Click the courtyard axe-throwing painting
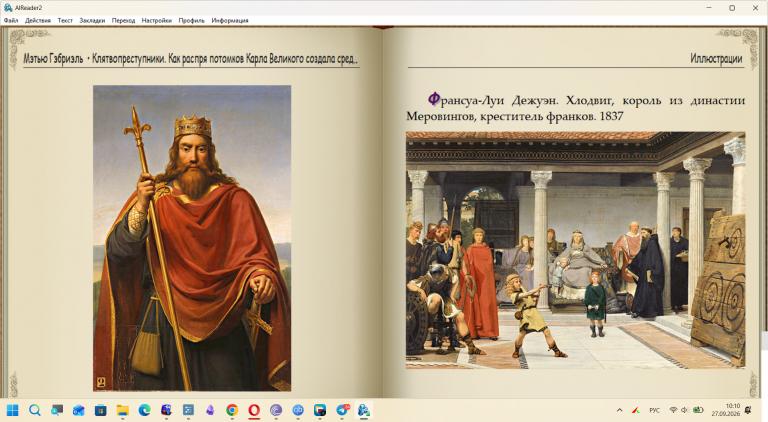Image resolution: width=768 pixels, height=422 pixels. pyautogui.click(x=576, y=250)
